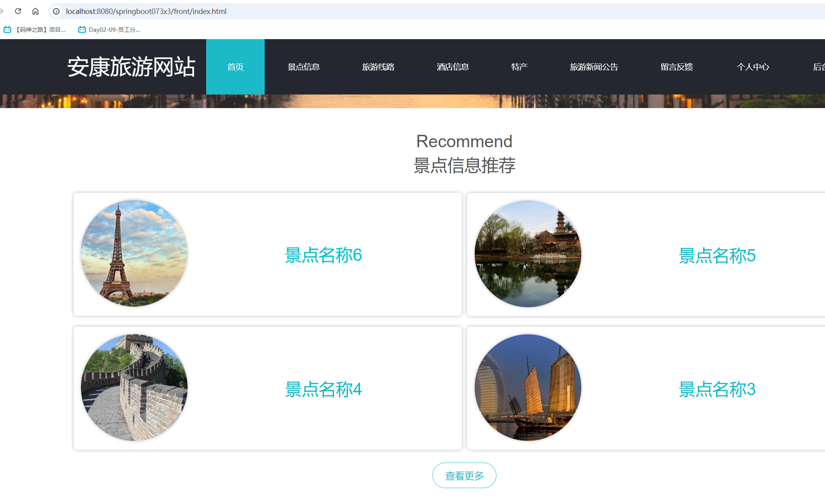
Task: Open 旅游新闻公告 announcements
Action: [594, 67]
